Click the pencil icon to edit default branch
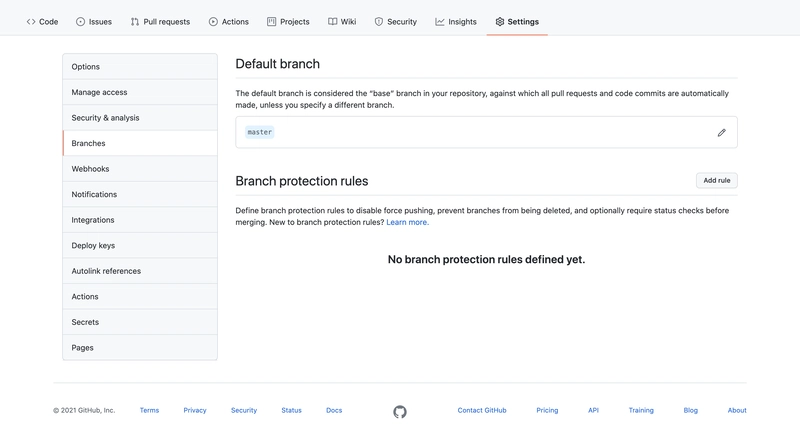This screenshot has height=447, width=800. pos(721,133)
